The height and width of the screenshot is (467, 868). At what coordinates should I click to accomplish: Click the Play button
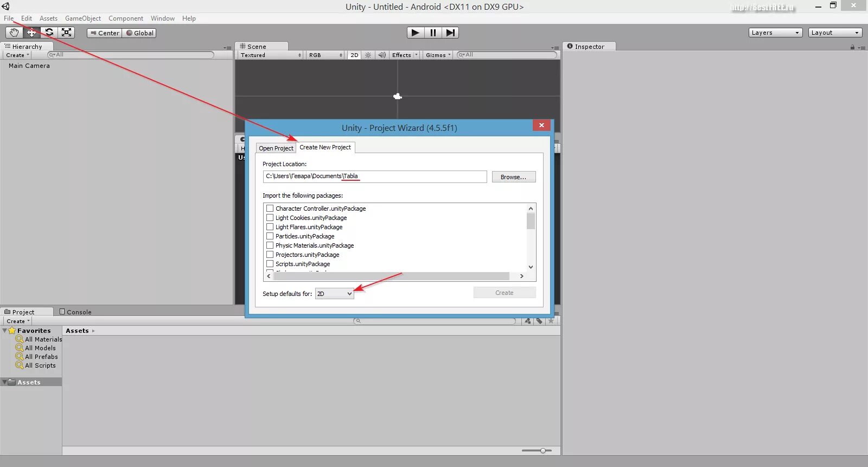pyautogui.click(x=416, y=33)
